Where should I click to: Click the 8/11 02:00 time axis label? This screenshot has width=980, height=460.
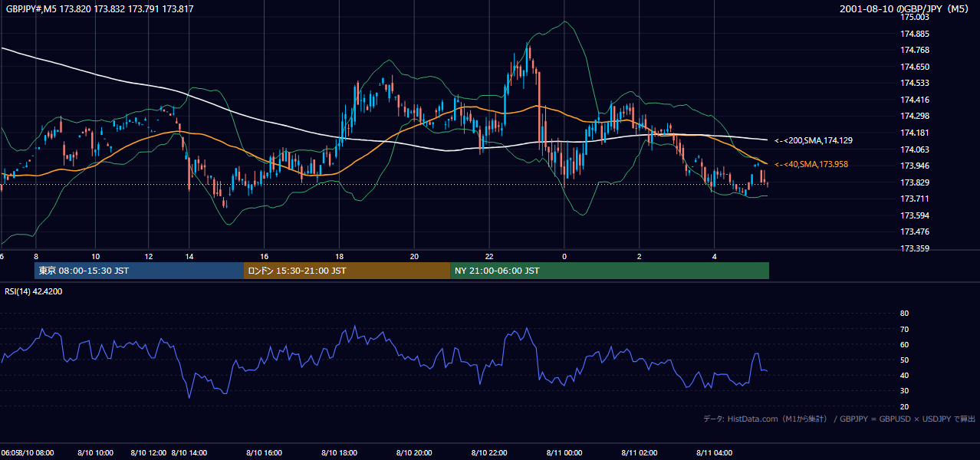click(x=640, y=453)
